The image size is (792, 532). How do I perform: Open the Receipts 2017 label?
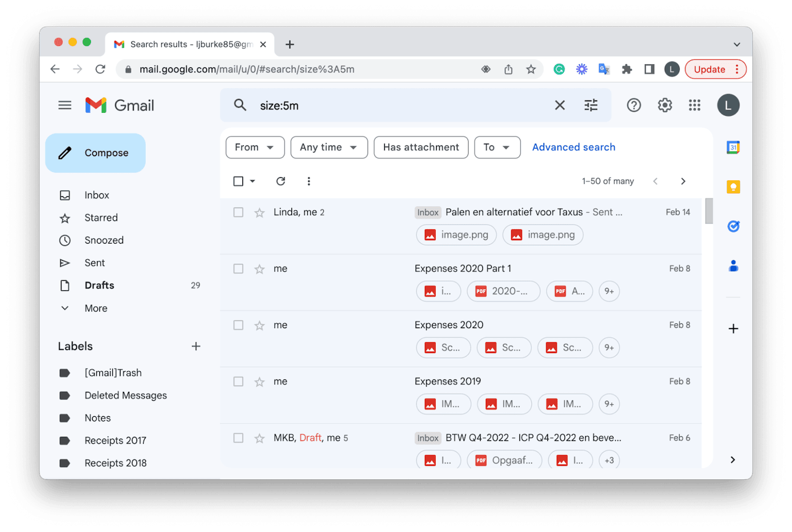tap(115, 440)
